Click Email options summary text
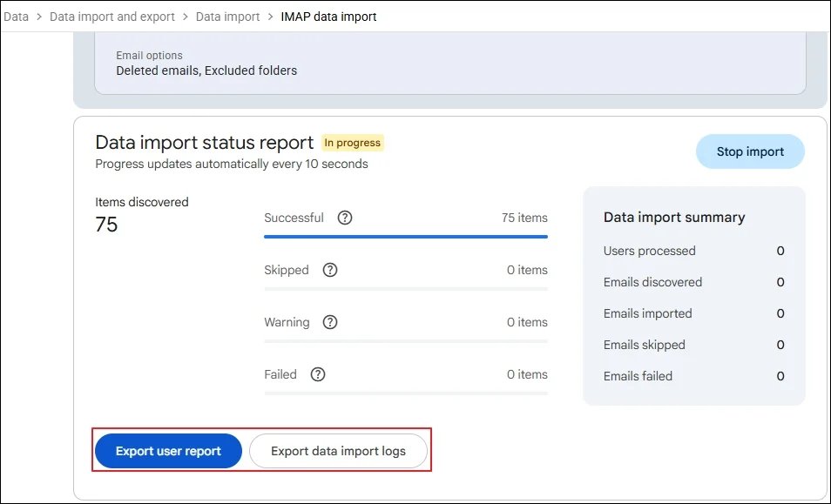 point(206,71)
